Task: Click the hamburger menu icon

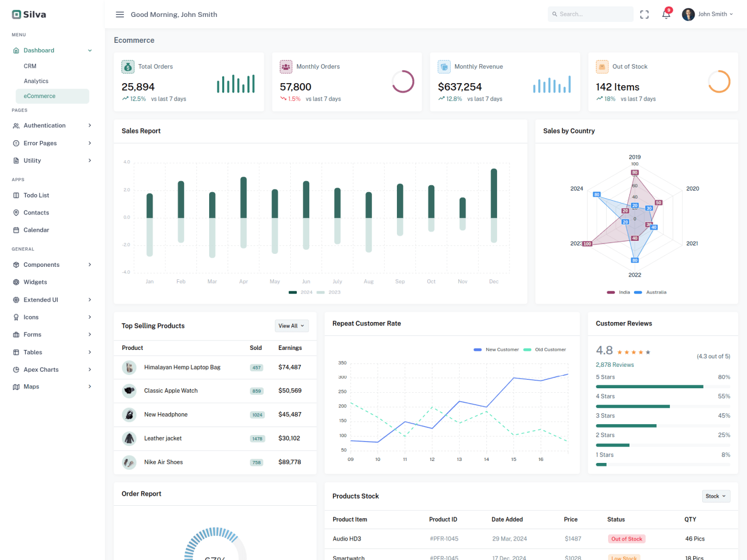Action: pos(120,14)
